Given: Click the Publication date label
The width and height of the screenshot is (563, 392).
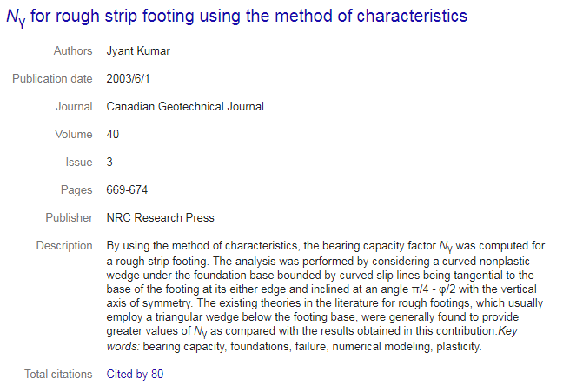Looking at the screenshot, I should (52, 78).
